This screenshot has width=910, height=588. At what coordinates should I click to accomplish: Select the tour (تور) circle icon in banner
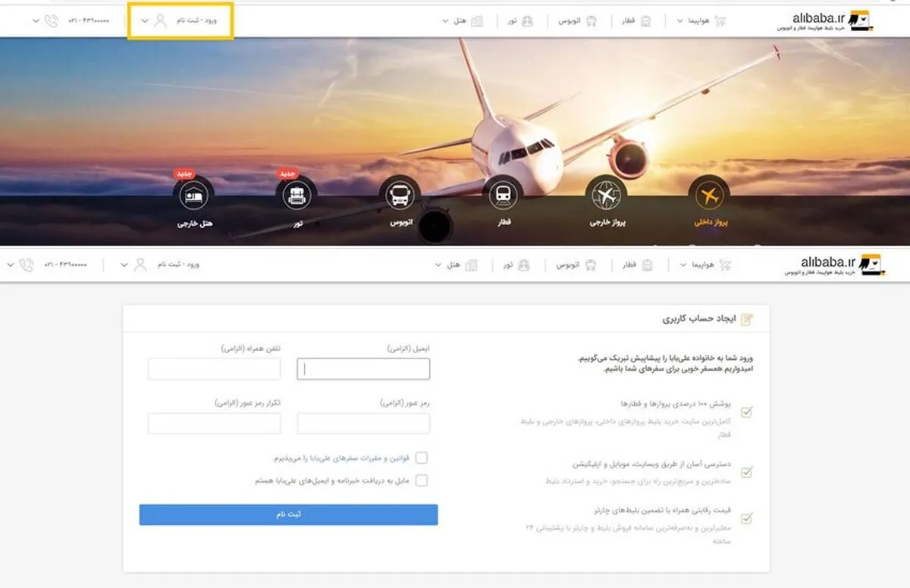click(x=297, y=196)
